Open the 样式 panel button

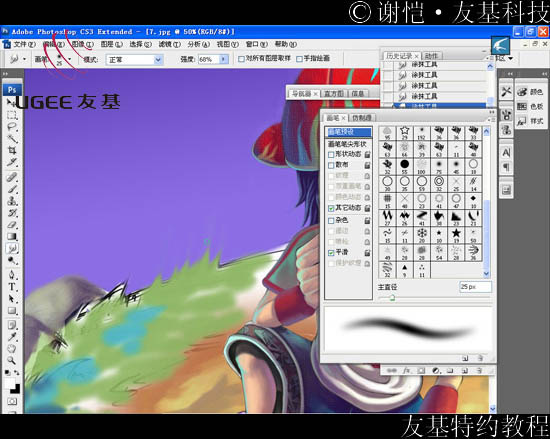[530, 121]
